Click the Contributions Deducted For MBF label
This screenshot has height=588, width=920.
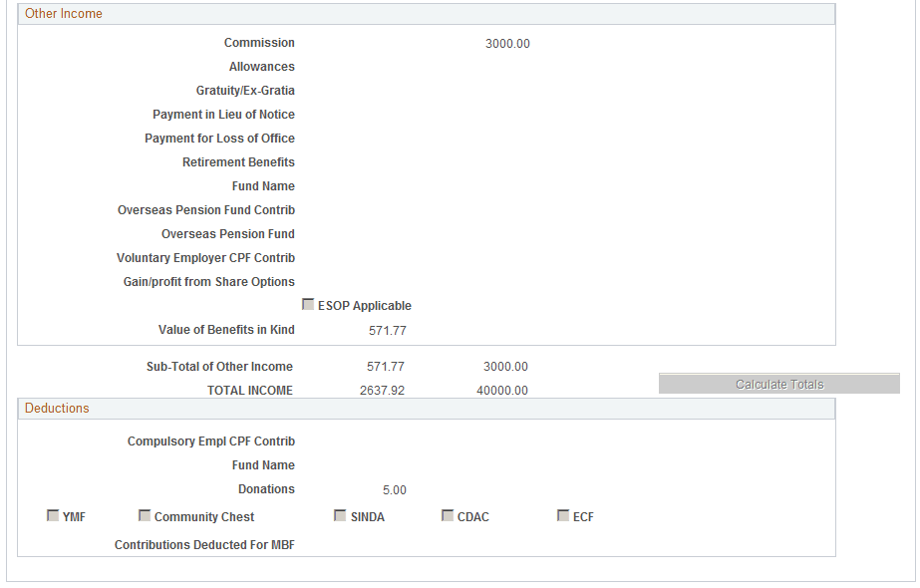[x=204, y=545]
